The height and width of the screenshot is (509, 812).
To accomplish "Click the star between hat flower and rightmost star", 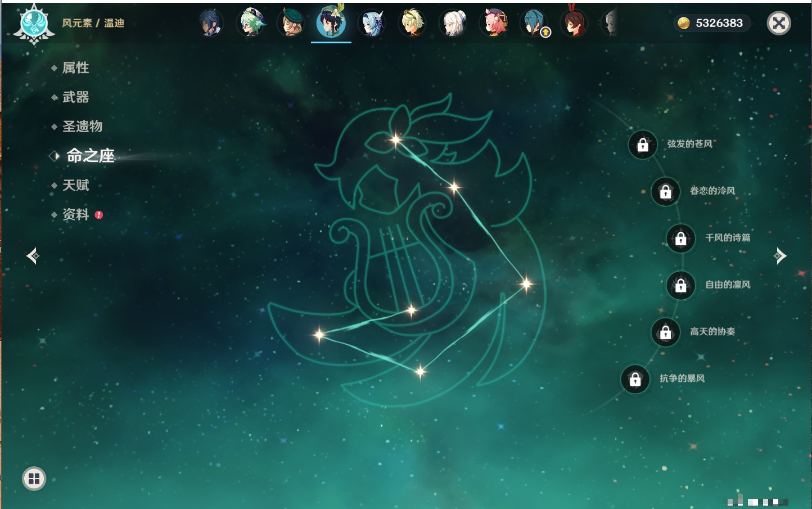I will [x=454, y=187].
